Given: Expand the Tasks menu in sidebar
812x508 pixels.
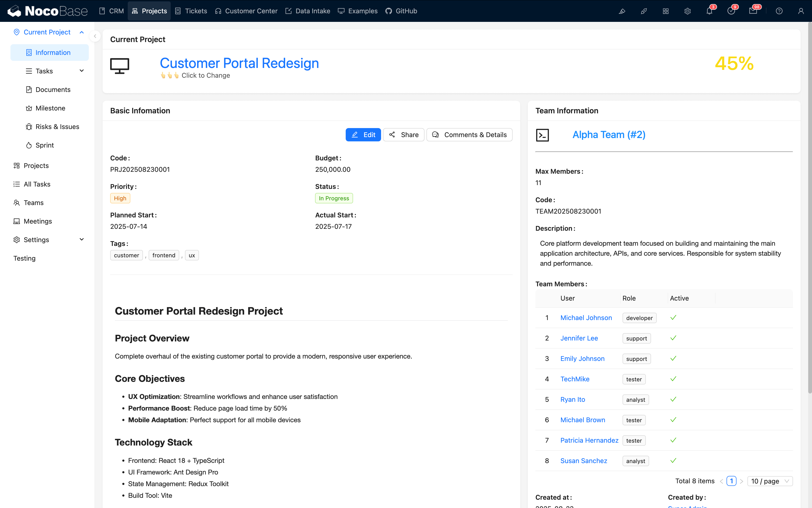Looking at the screenshot, I should [82, 71].
